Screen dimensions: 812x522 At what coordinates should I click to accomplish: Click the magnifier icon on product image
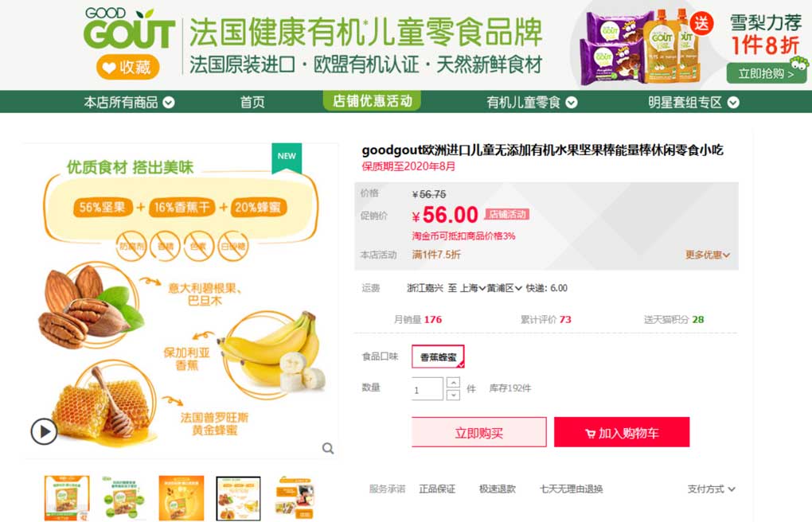[328, 448]
